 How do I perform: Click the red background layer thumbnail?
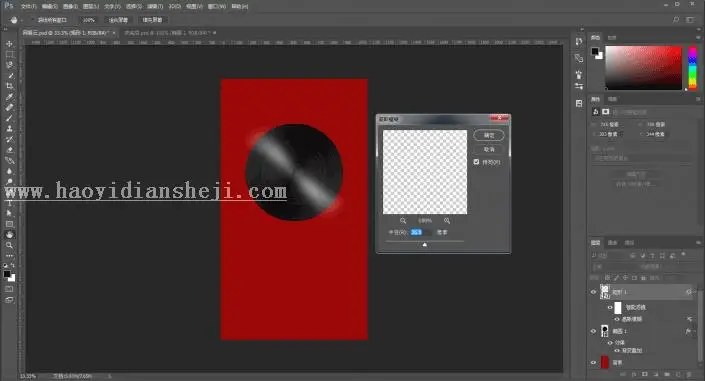(605, 362)
